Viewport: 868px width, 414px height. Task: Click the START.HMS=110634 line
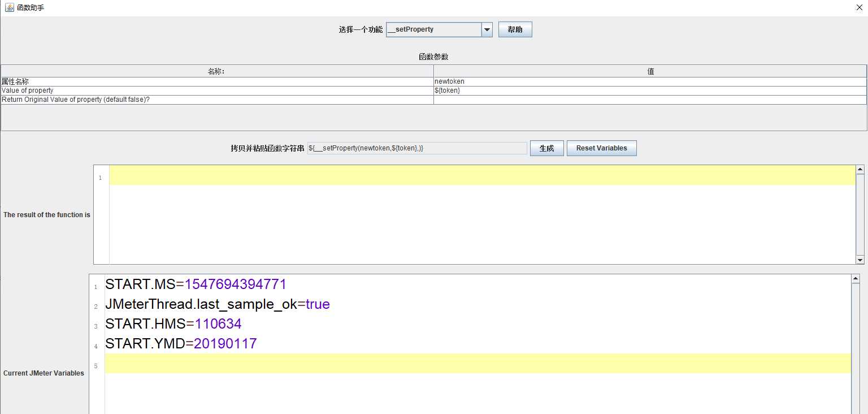point(173,324)
